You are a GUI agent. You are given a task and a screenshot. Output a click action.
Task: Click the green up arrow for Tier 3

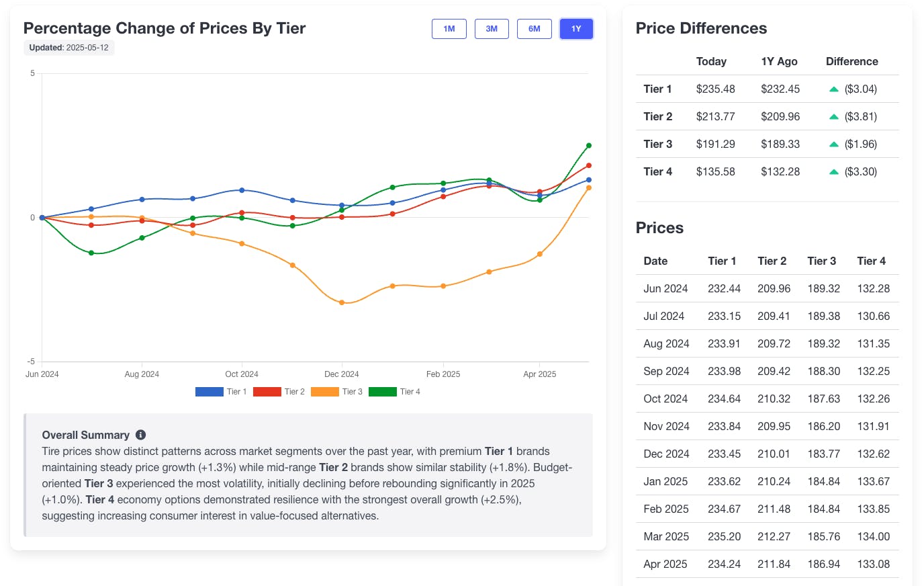pos(834,144)
